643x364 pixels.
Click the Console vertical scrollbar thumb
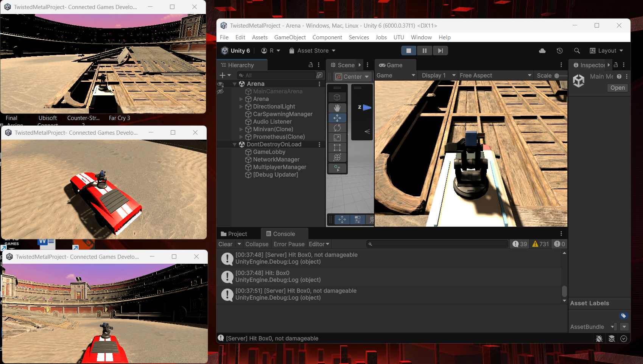pyautogui.click(x=564, y=291)
